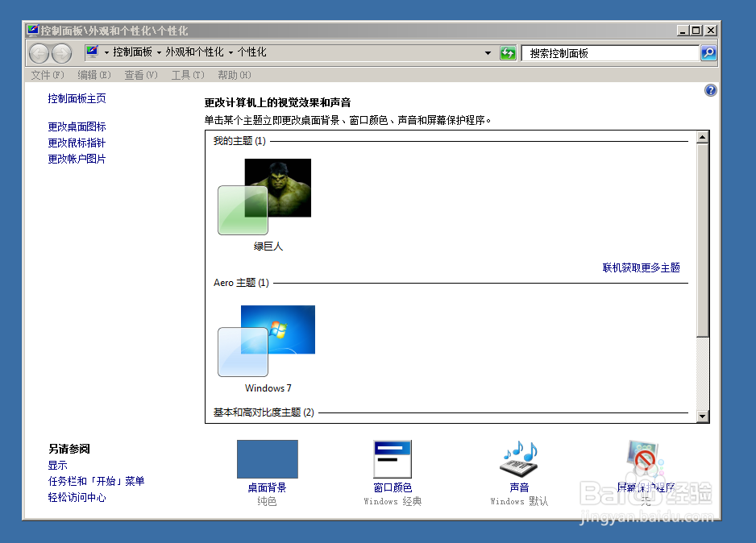756x543 pixels.
Task: Click the 基本和高对比度主题 (2) group header
Action: (x=264, y=412)
